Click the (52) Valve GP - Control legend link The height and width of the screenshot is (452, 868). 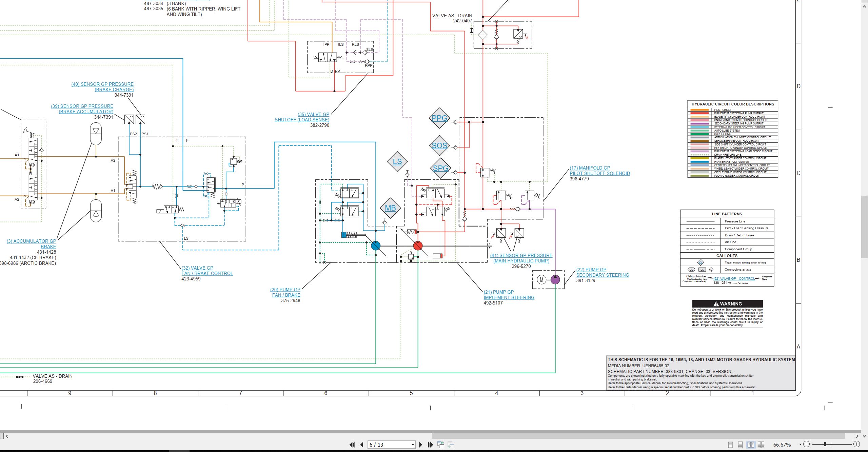click(x=734, y=279)
